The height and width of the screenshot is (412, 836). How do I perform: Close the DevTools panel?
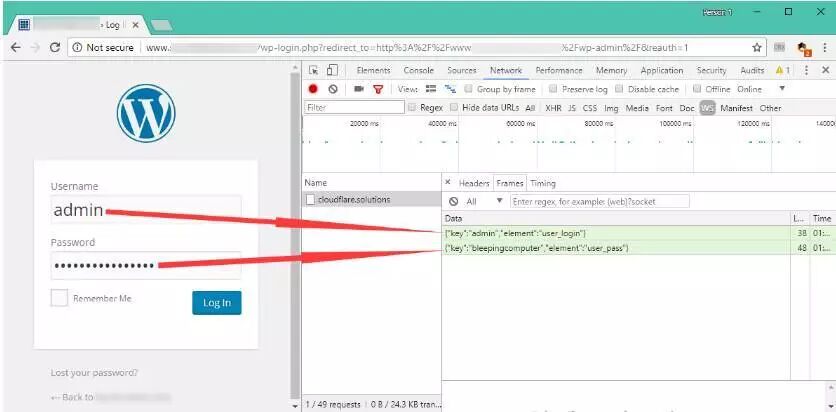tap(825, 70)
